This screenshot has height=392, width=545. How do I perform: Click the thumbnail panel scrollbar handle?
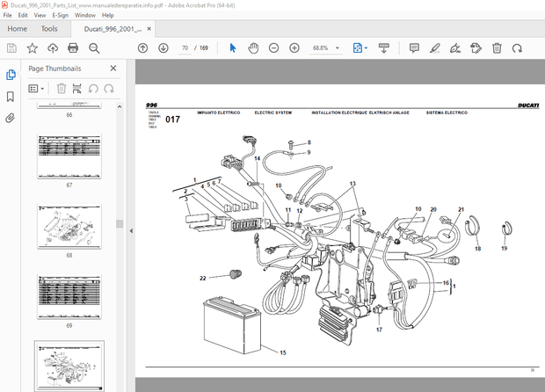click(x=120, y=223)
